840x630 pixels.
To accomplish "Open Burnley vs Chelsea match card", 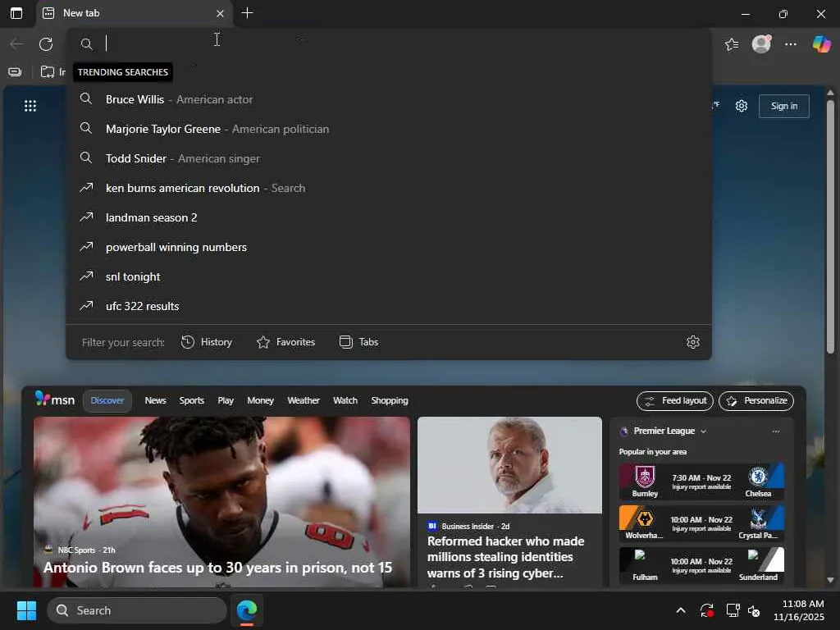I will pyautogui.click(x=702, y=482).
